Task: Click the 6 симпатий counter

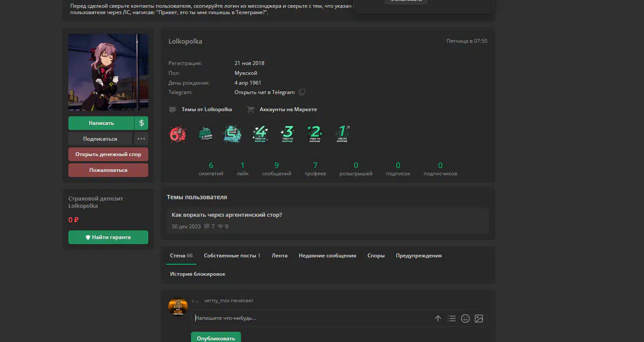Action: [211, 169]
